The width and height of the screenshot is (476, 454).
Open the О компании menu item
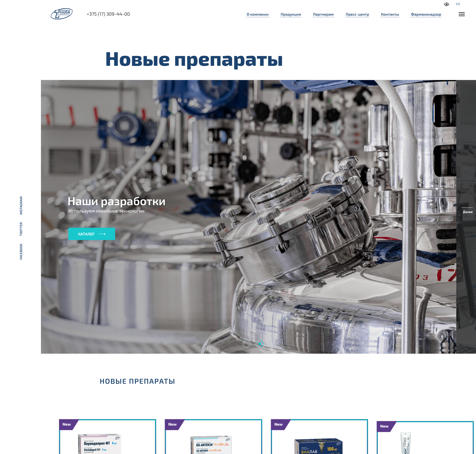coord(257,15)
